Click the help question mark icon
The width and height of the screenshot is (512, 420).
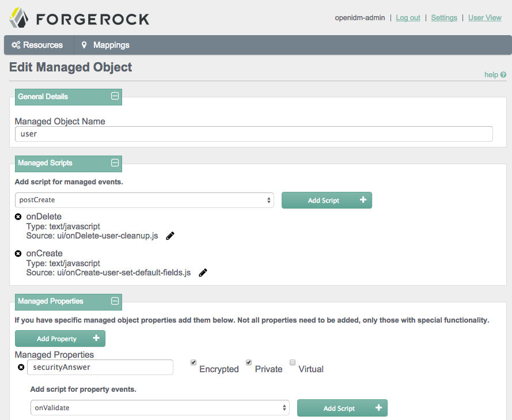tap(503, 75)
